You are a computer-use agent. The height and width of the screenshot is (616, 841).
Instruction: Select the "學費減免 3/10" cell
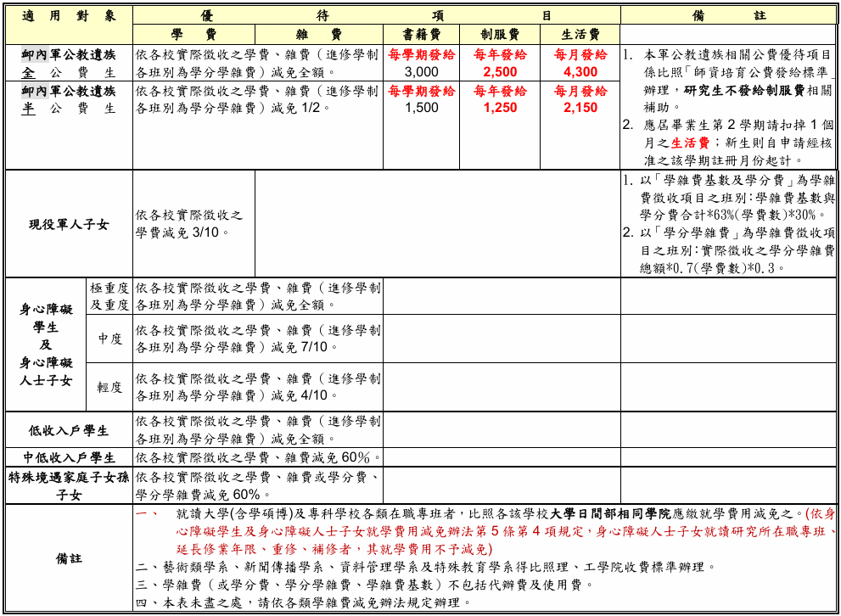(194, 224)
